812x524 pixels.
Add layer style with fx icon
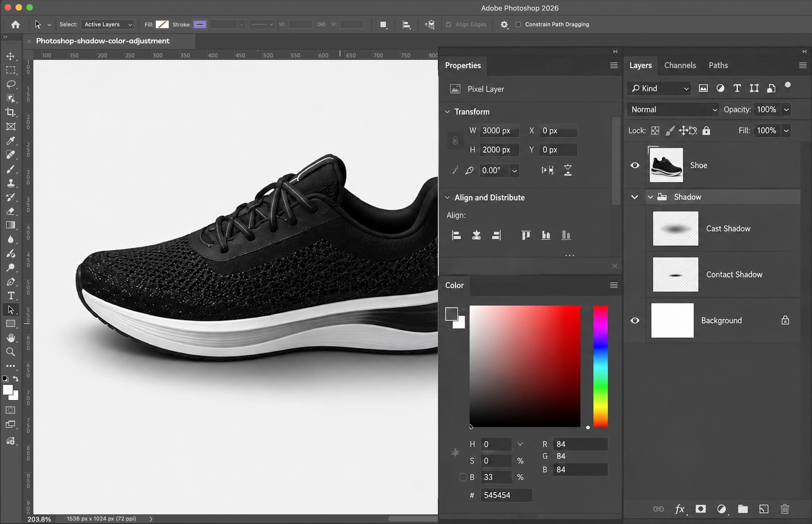[x=680, y=509]
